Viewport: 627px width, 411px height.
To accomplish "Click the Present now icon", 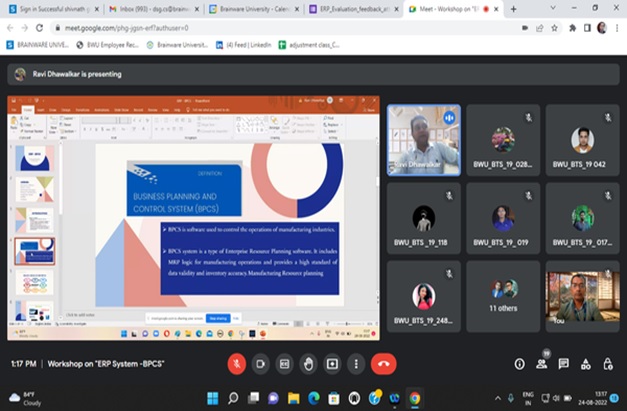I will pos(332,364).
